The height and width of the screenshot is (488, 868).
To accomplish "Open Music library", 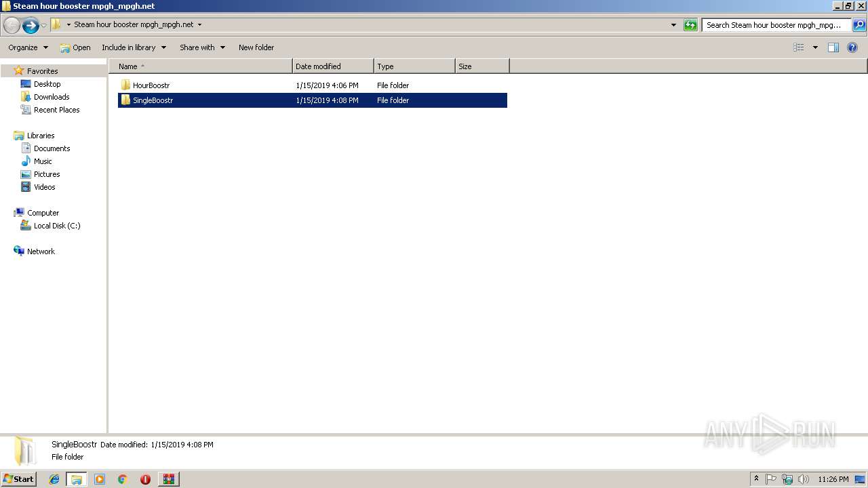I will tap(43, 161).
